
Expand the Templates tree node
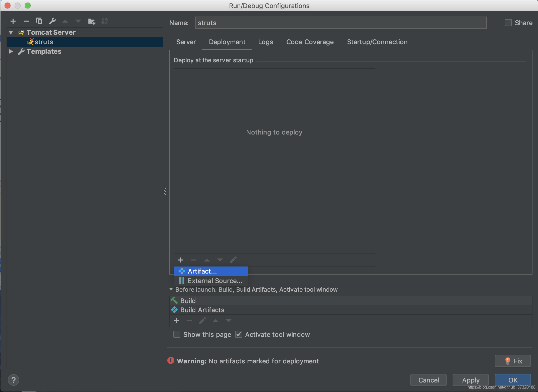click(11, 51)
